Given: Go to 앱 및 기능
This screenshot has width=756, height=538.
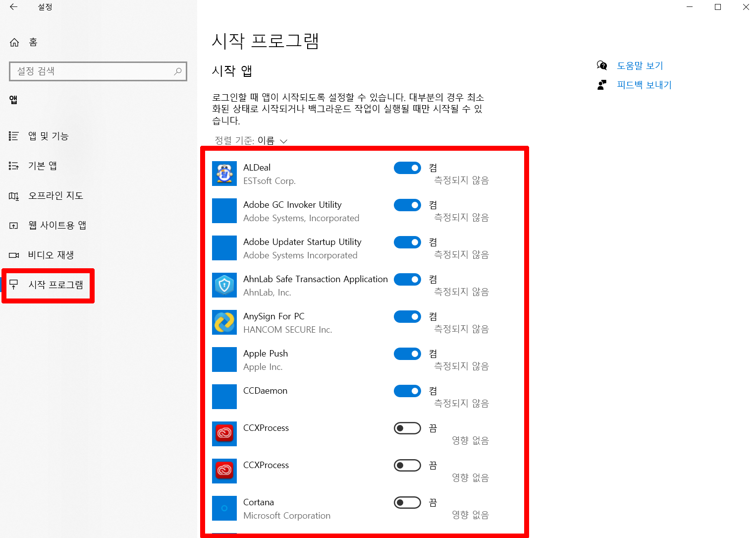Looking at the screenshot, I should (x=48, y=136).
